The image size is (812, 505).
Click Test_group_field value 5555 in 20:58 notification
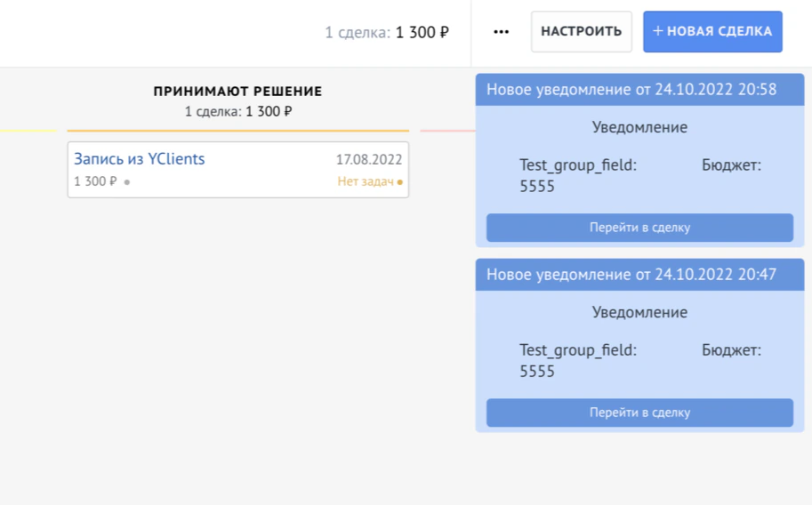tap(537, 187)
